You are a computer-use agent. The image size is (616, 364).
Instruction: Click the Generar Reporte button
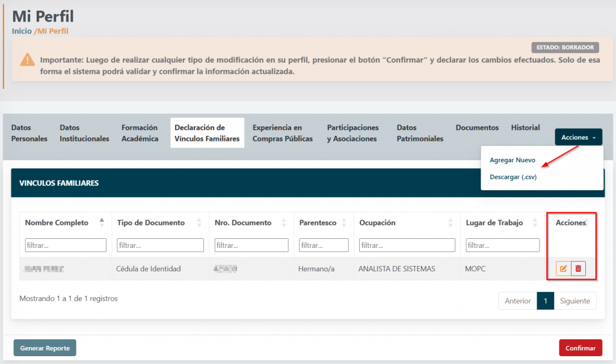point(45,348)
